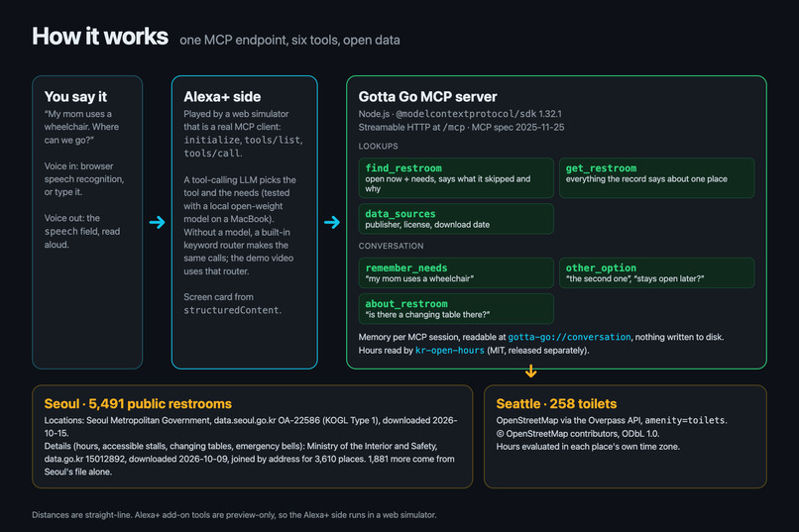This screenshot has height=532, width=799.
Task: Click the arrow from Alexa+ side to MCP server
Action: tap(332, 223)
